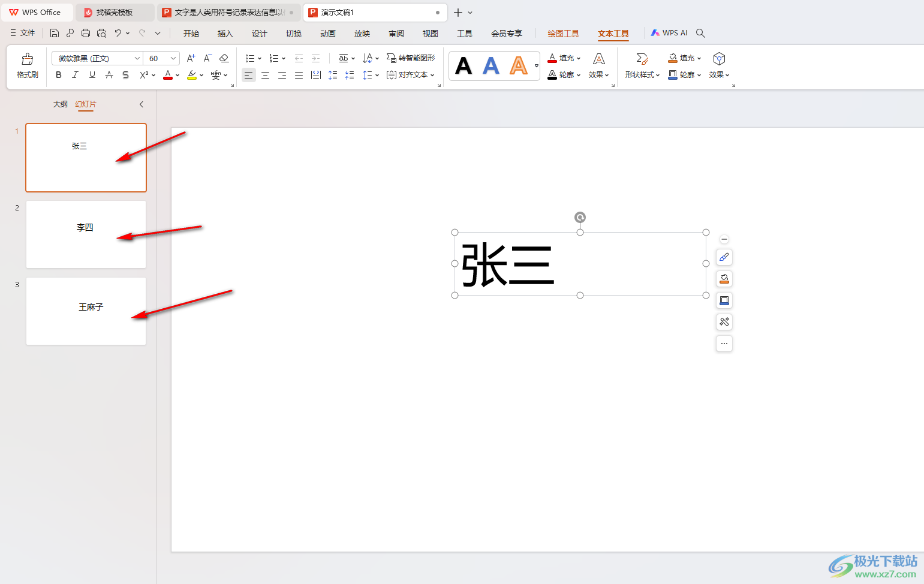Toggle Bold formatting
Screen dimensions: 924x584
point(58,75)
